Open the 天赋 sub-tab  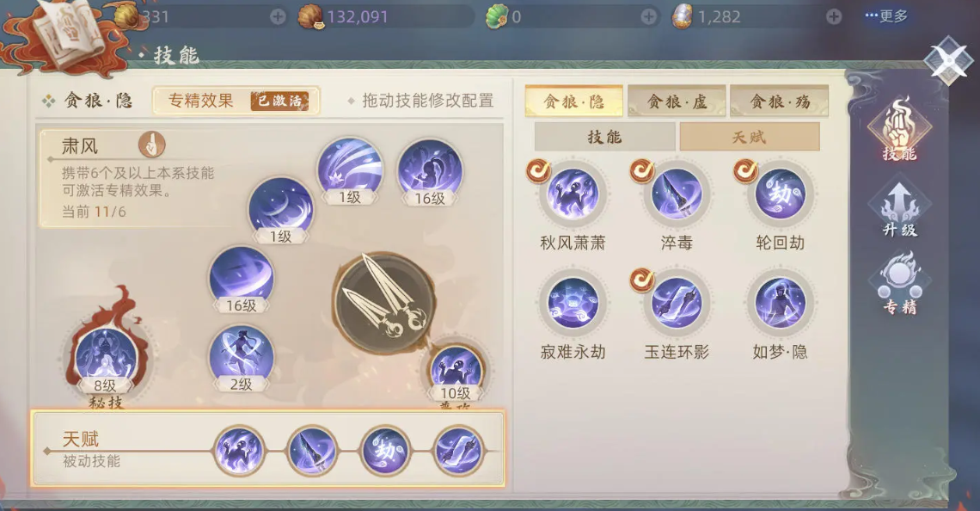pyautogui.click(x=750, y=137)
